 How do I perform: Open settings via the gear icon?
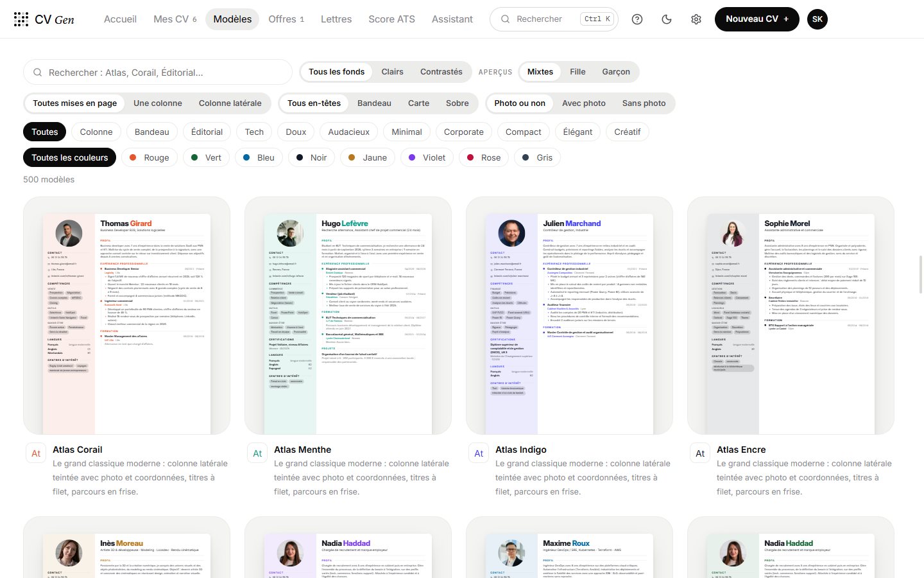coord(696,19)
